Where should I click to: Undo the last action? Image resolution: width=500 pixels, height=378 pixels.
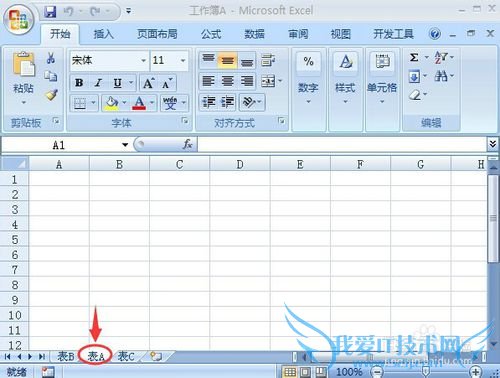click(x=68, y=12)
